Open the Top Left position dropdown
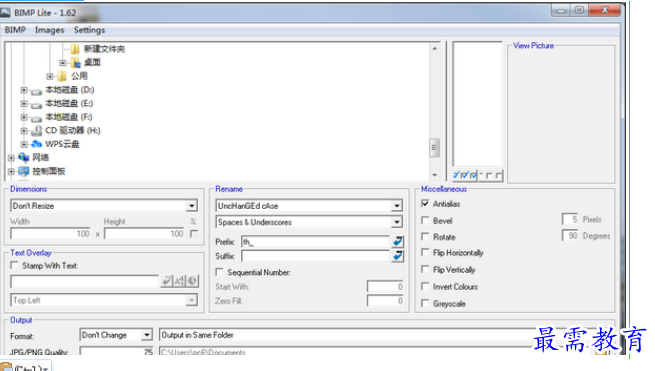This screenshot has height=371, width=655. pyautogui.click(x=191, y=300)
